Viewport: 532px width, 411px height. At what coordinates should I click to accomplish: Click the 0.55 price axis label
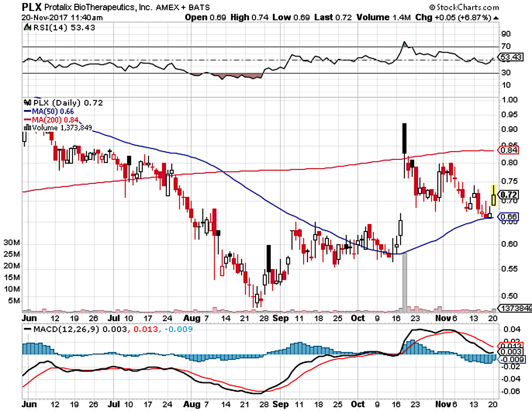(x=510, y=269)
